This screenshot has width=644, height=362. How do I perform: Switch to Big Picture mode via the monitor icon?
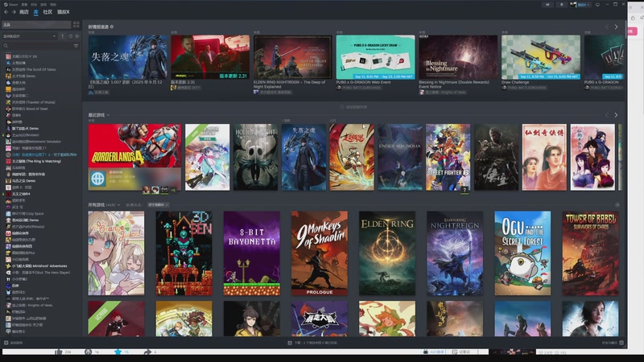coord(597,5)
